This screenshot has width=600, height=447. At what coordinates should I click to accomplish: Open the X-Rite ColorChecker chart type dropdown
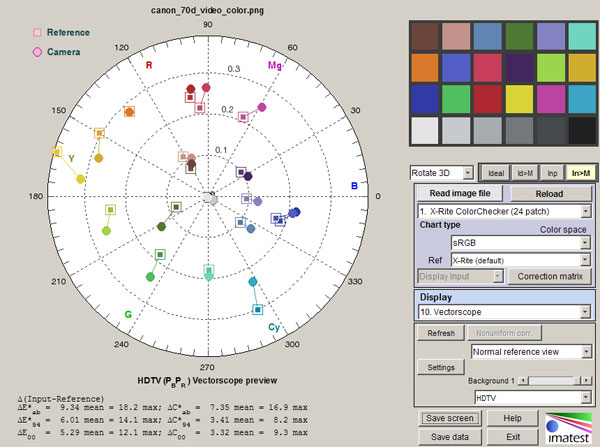504,211
